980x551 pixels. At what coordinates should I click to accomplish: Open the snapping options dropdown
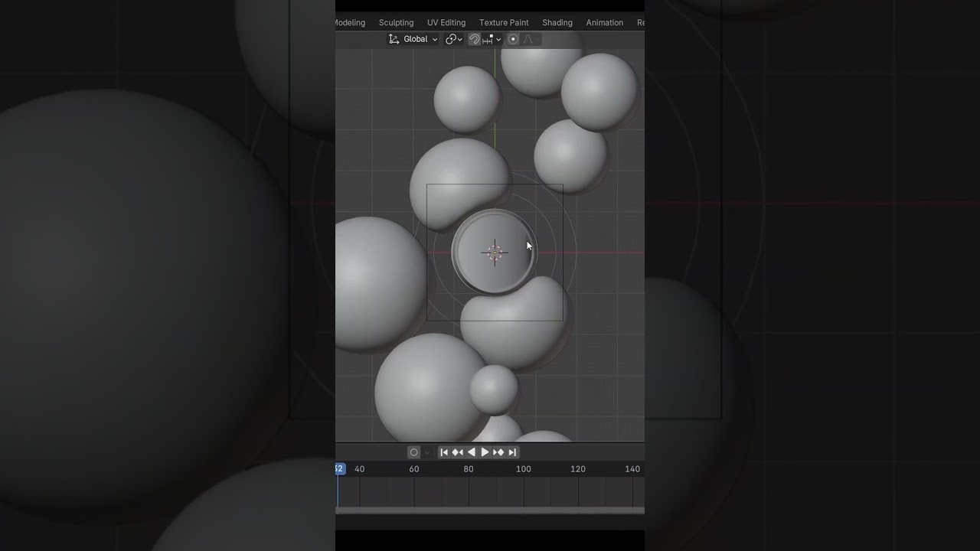[x=492, y=39]
